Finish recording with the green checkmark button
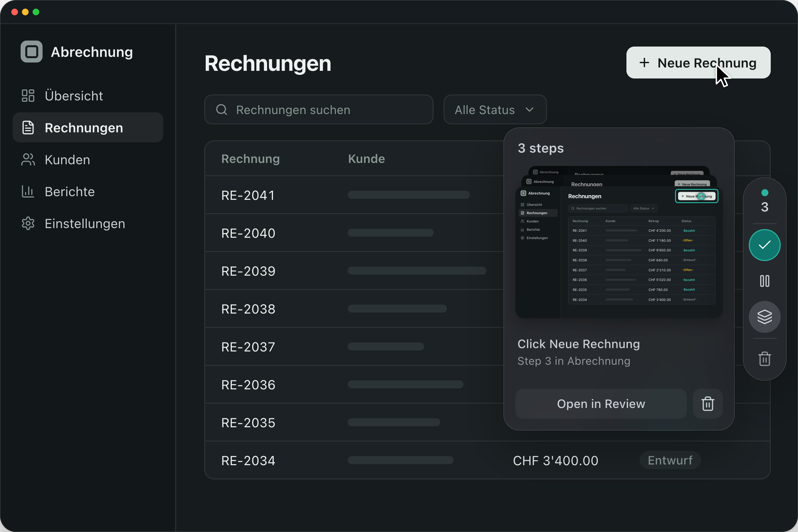 tap(764, 245)
